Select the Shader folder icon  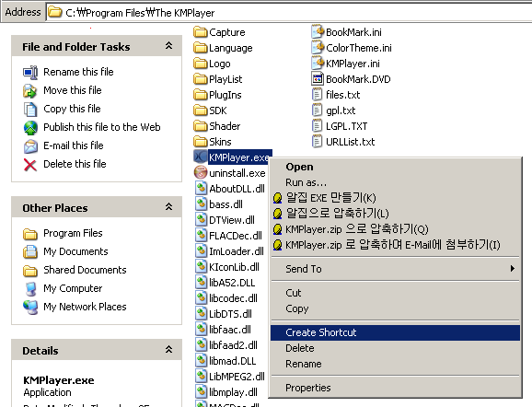(200, 126)
